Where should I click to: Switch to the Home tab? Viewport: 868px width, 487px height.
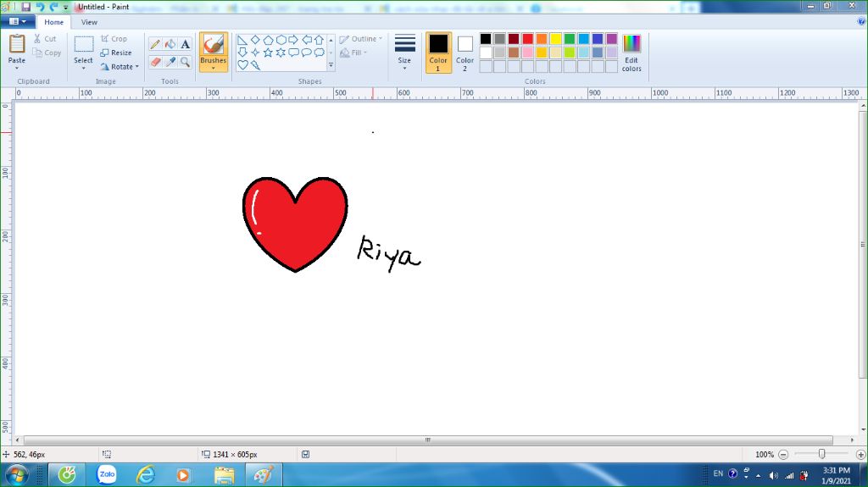tap(53, 22)
